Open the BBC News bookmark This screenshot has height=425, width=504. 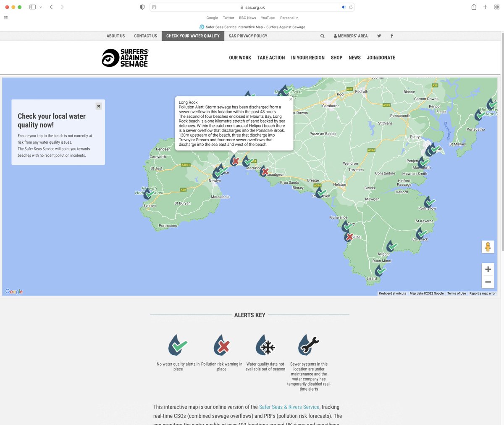pos(247,18)
